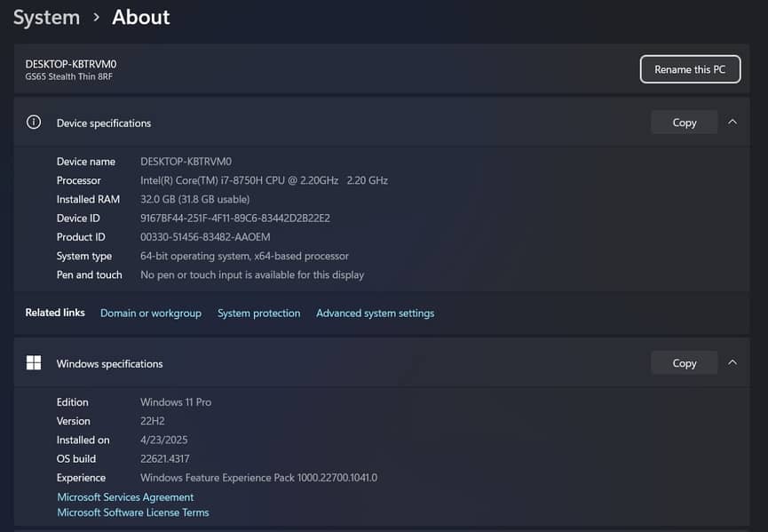The width and height of the screenshot is (768, 532).
Task: Click the OS build label
Action: (x=76, y=459)
